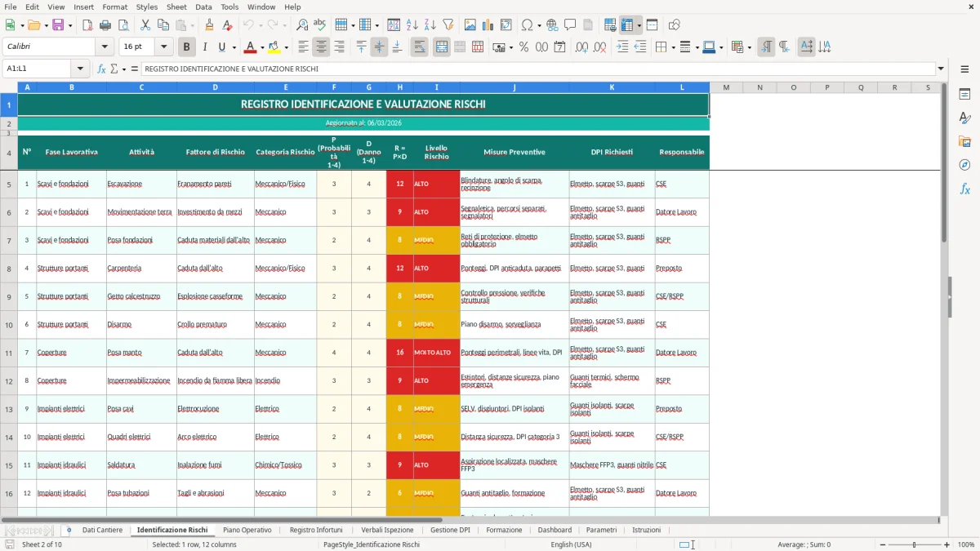
Task: Toggle Align Left
Action: (303, 47)
